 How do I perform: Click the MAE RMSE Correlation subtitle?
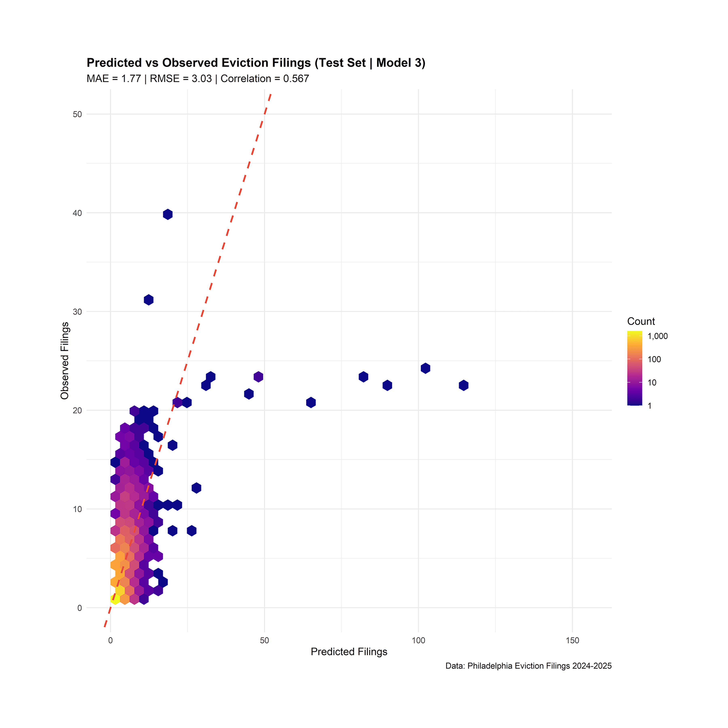click(198, 79)
